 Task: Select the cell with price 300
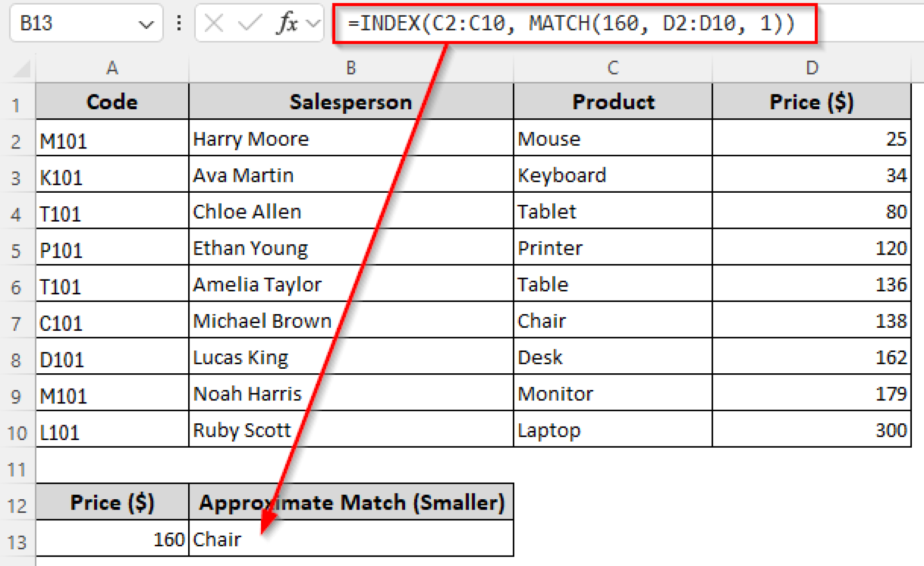(x=812, y=430)
